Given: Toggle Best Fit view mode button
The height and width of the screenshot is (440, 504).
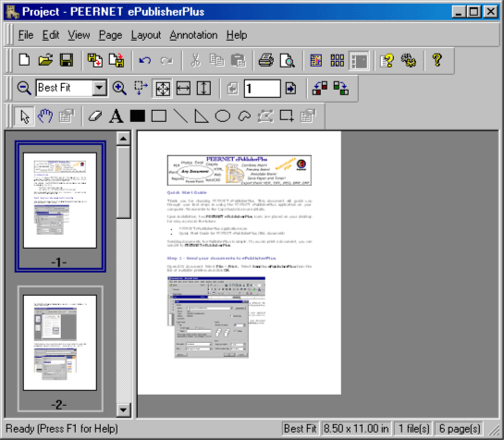Looking at the screenshot, I should coord(163,89).
